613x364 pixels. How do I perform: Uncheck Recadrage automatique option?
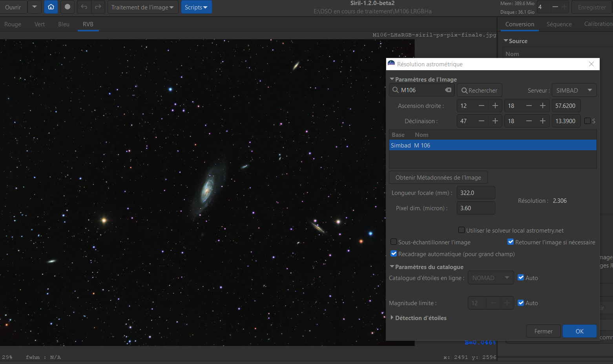(x=394, y=254)
